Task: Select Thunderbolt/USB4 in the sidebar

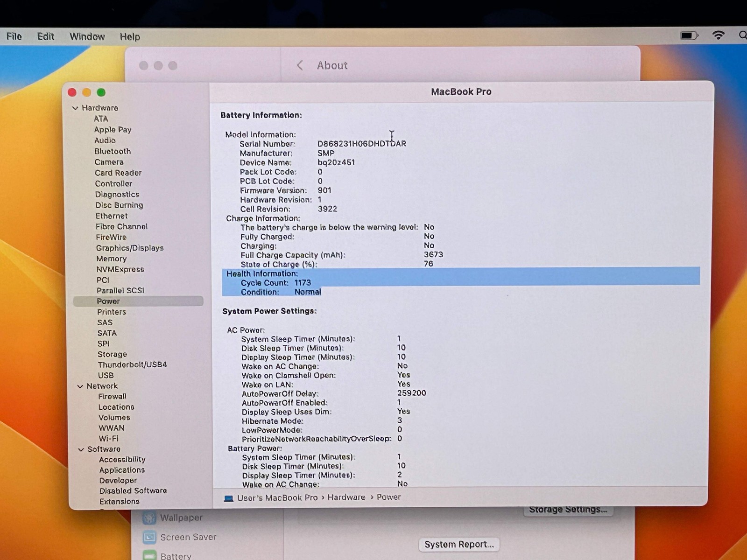Action: 132,364
